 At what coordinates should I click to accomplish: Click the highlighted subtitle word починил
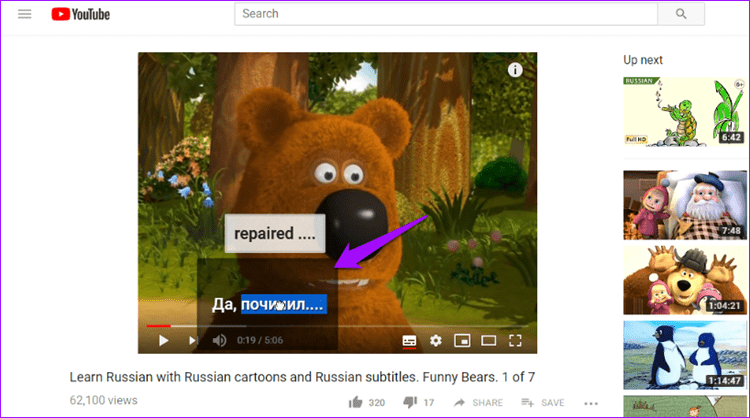[x=284, y=304]
